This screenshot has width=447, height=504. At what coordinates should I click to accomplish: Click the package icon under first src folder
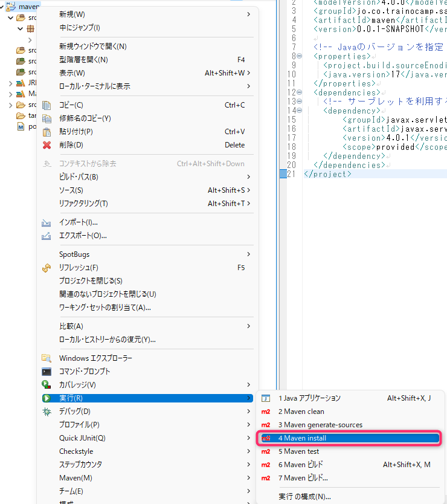[x=31, y=28]
